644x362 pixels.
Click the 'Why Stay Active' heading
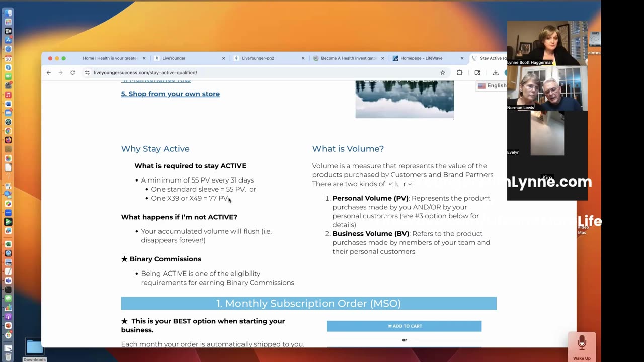point(155,149)
